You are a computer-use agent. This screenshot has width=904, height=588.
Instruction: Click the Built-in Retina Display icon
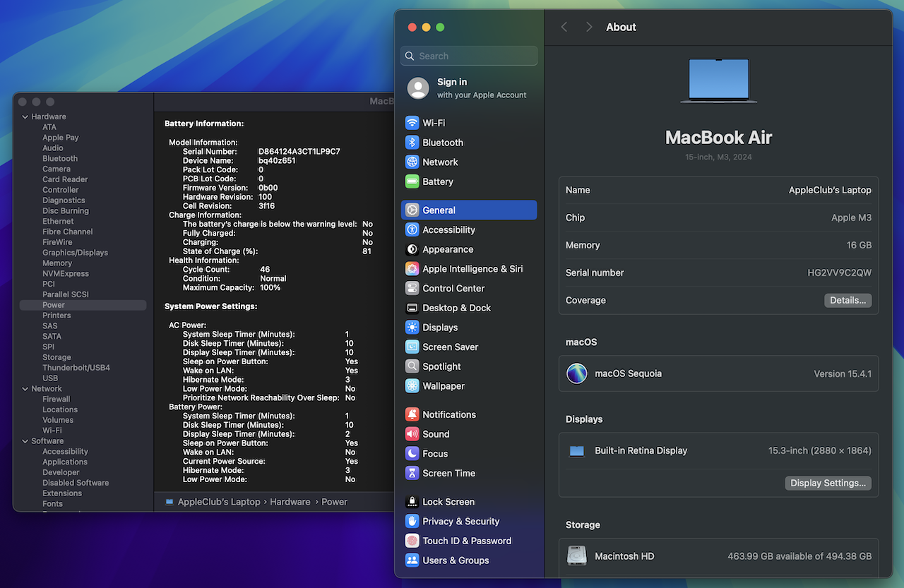[x=577, y=451]
